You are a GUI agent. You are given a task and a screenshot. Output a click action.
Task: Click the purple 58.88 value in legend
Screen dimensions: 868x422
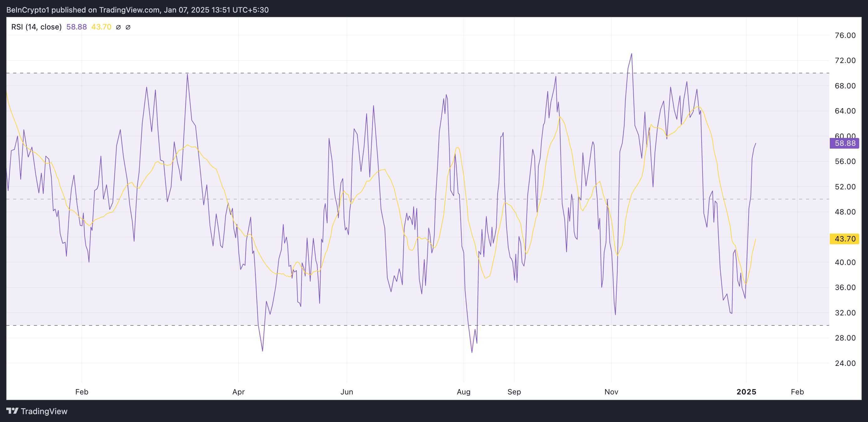pyautogui.click(x=76, y=27)
